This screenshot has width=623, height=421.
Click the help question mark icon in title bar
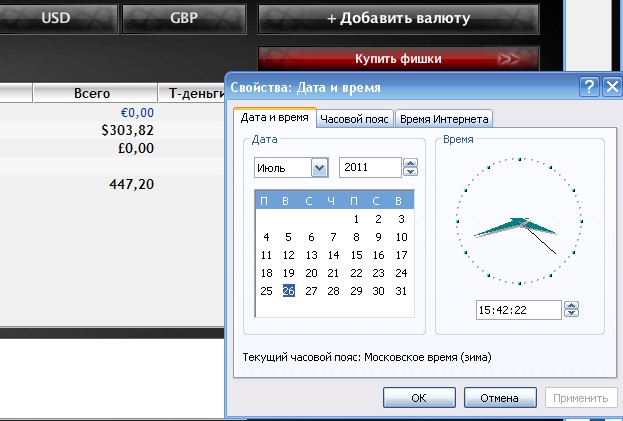click(589, 86)
